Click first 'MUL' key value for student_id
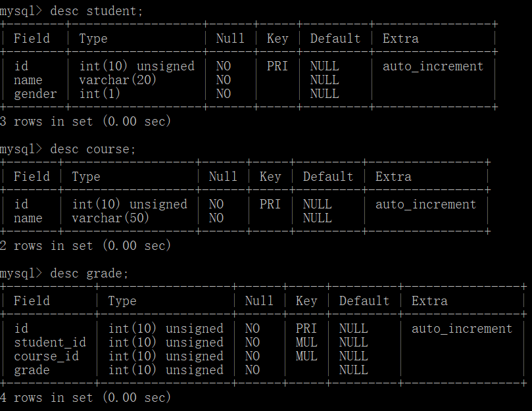Screen dimensions: 532x411 [306, 343]
